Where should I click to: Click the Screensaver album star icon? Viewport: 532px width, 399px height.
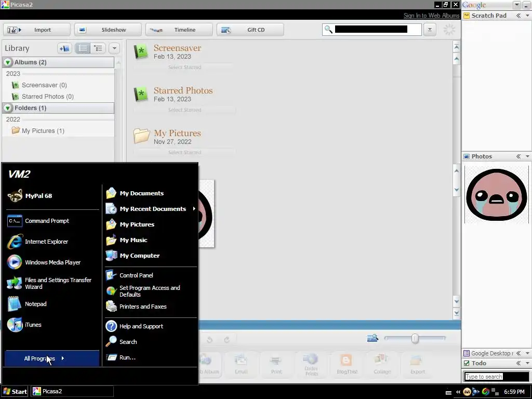point(140,51)
